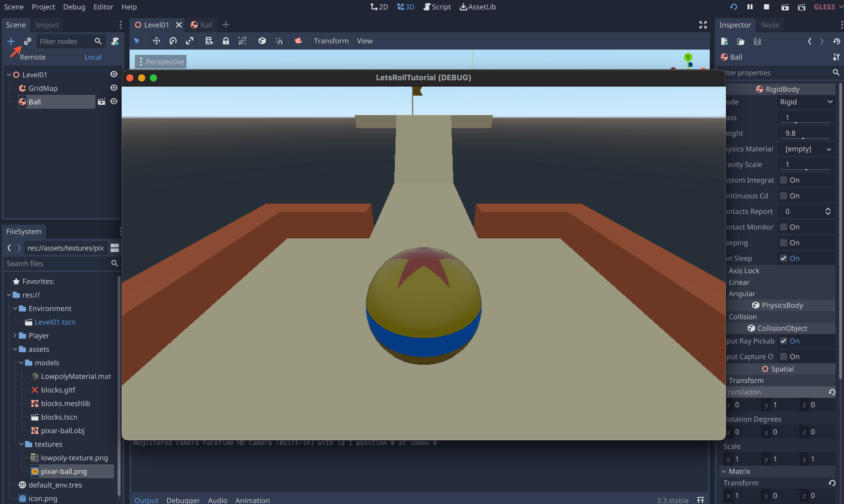Disable Input Ray Pickable checkbox

pyautogui.click(x=783, y=341)
